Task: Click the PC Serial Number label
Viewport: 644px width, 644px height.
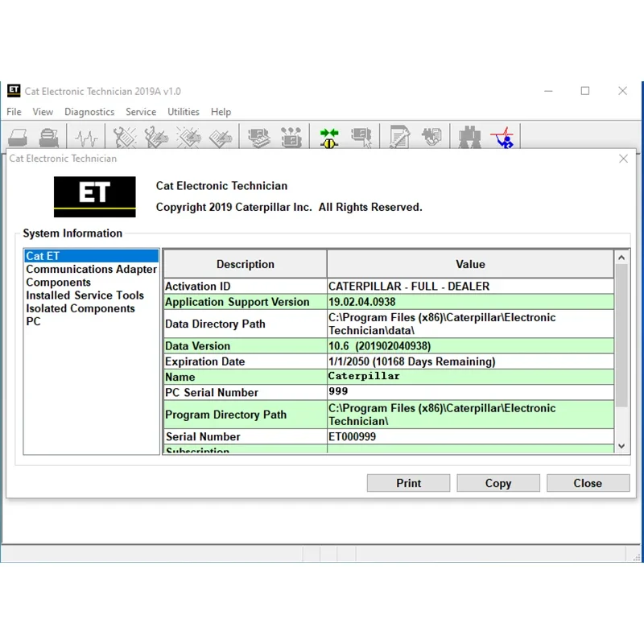Action: pos(212,393)
